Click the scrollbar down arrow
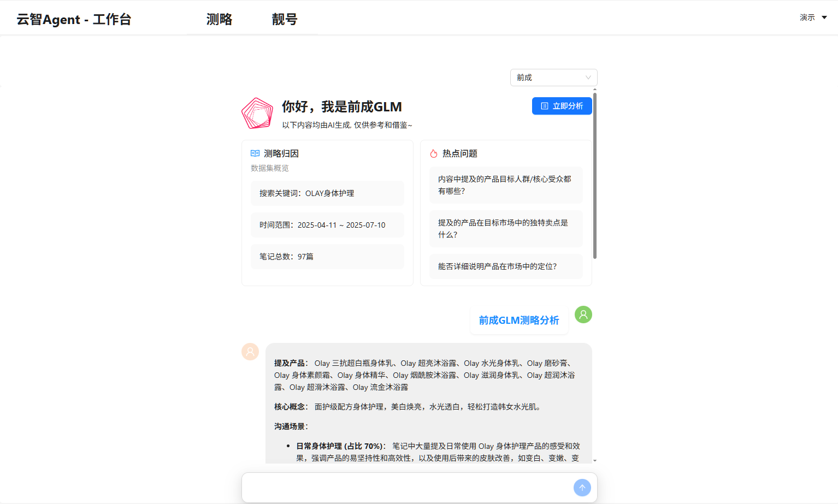Screen dimensions: 838x504 (595, 460)
